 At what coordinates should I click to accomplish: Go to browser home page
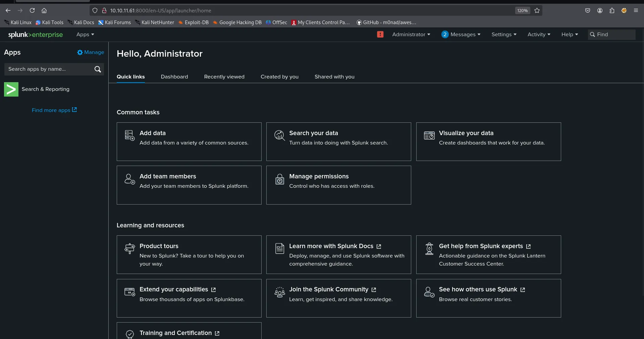coord(44,10)
